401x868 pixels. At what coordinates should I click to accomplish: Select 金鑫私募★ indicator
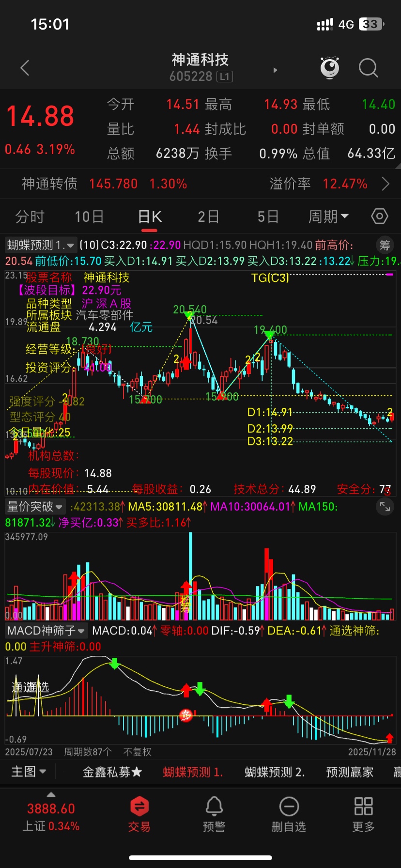pyautogui.click(x=112, y=772)
